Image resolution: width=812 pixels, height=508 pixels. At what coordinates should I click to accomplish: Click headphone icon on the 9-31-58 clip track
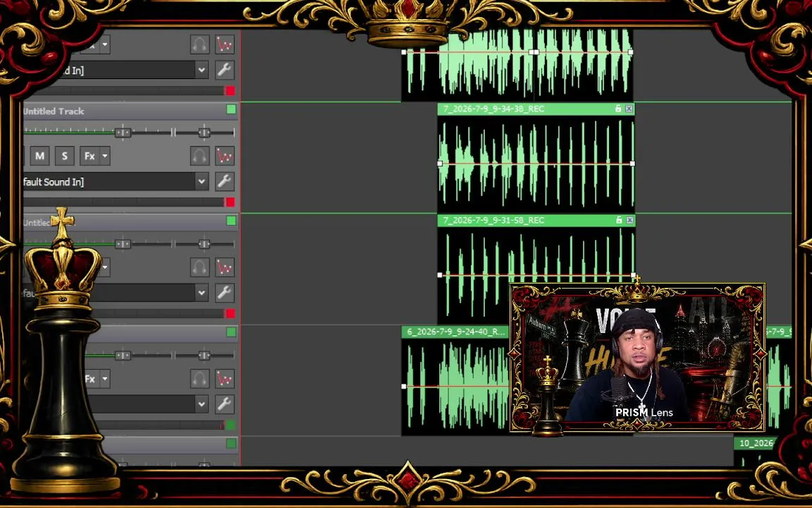(200, 267)
